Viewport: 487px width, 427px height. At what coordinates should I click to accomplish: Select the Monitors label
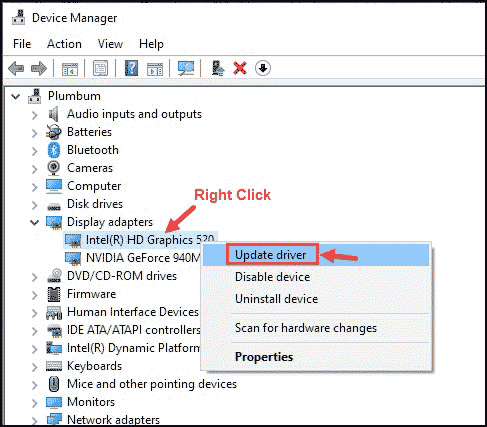91,402
